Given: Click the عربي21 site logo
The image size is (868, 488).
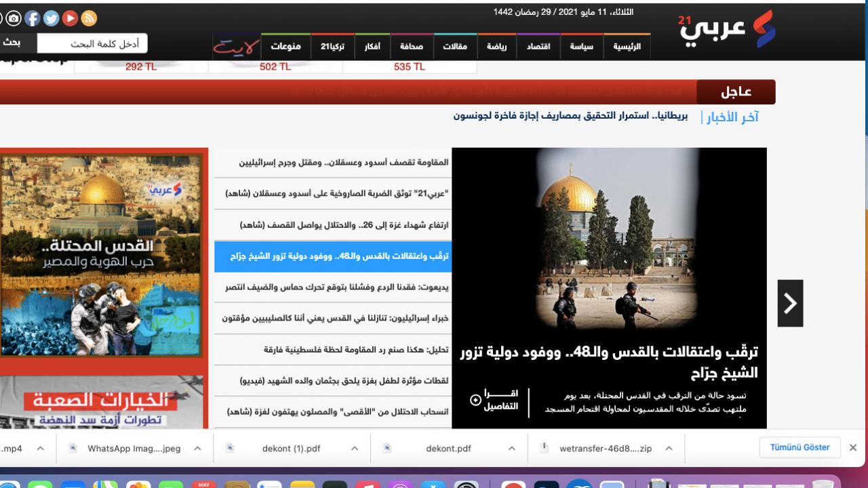Looking at the screenshot, I should [x=726, y=27].
